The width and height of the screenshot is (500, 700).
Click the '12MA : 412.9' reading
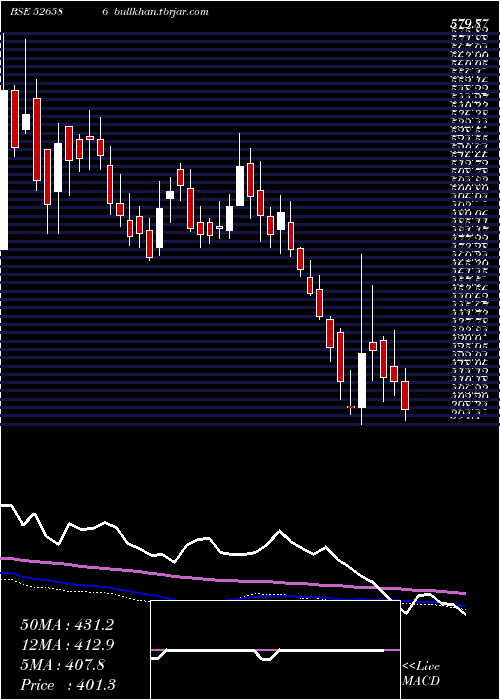tap(67, 645)
